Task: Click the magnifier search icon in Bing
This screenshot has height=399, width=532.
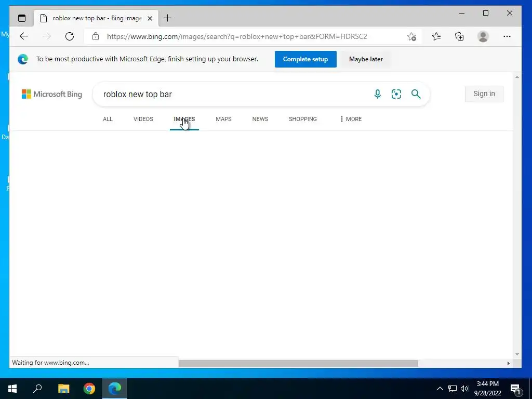Action: (416, 94)
